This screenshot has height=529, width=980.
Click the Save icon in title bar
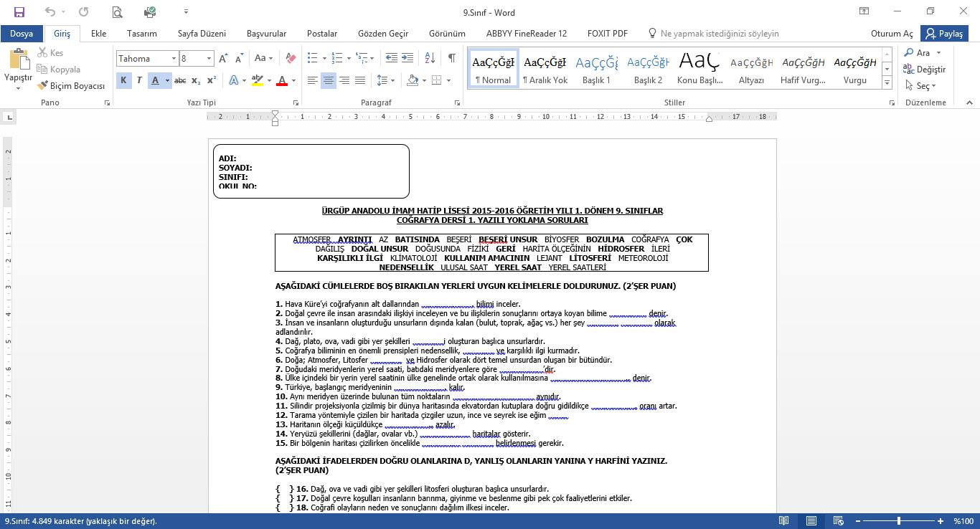point(19,12)
